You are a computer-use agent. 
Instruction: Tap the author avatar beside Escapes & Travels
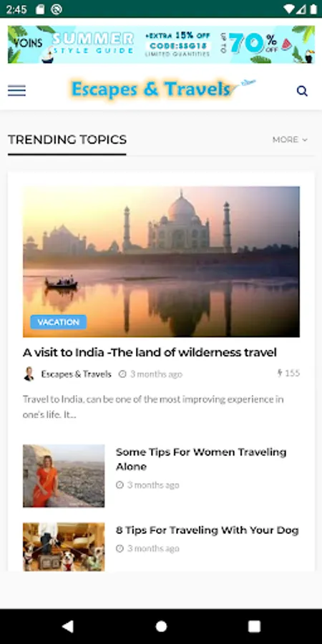29,374
